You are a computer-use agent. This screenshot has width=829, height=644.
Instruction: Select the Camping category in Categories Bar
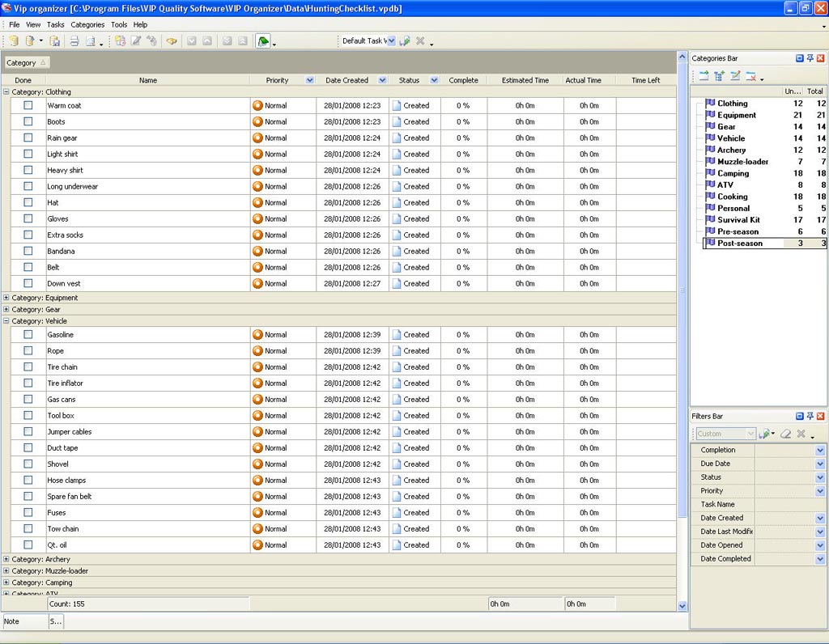coord(733,173)
